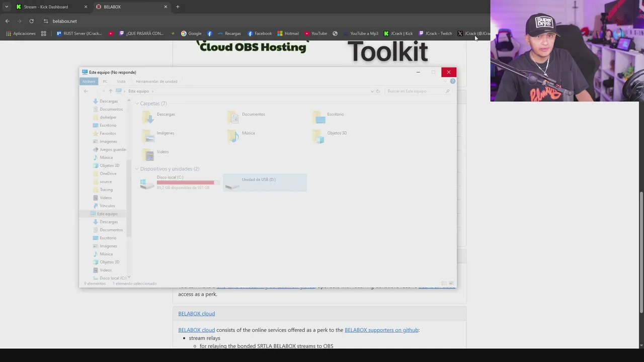644x362 pixels.
Task: Open the Archivo ribbon tab
Action: pos(89,81)
